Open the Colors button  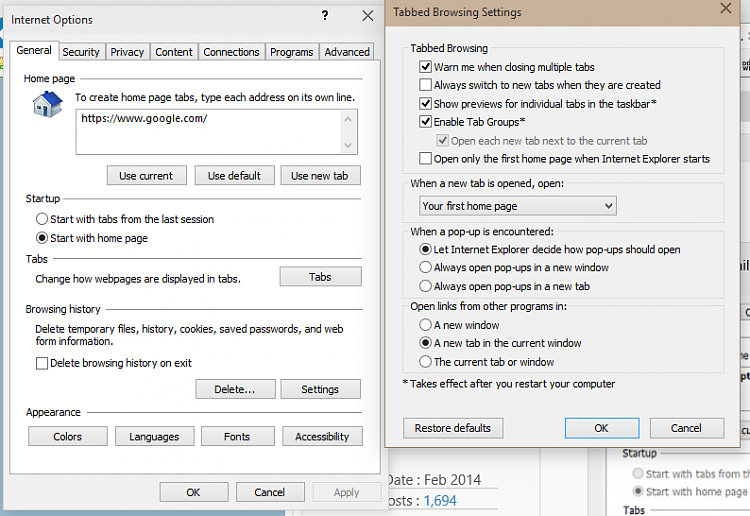pos(67,436)
